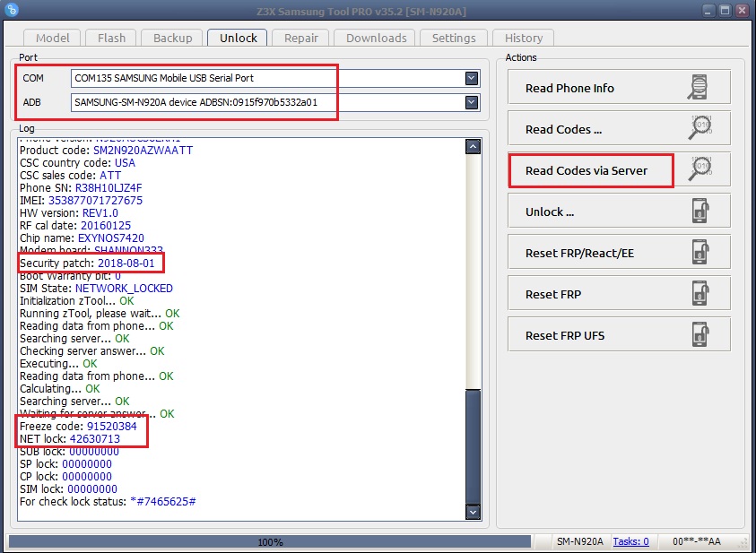This screenshot has height=553, width=756.
Task: Expand the COM port dropdown arrow
Action: (x=472, y=78)
